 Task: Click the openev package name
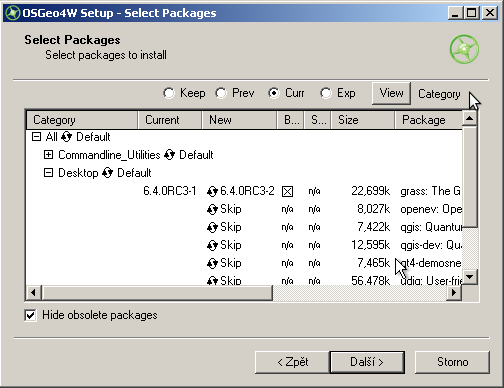coord(431,209)
